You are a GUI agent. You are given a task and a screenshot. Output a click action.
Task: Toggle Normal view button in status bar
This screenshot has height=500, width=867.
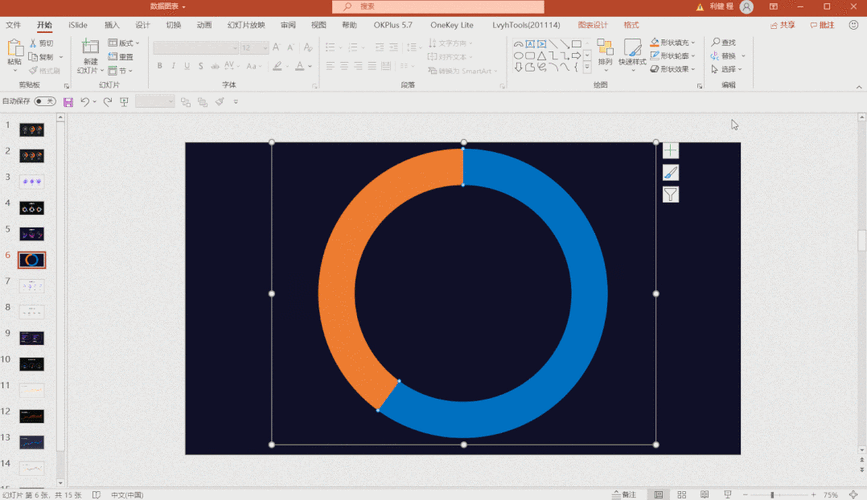[x=659, y=494]
